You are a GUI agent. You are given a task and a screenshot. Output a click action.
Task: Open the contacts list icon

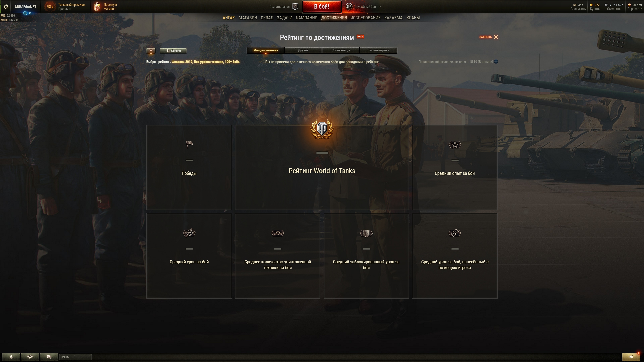tap(11, 357)
